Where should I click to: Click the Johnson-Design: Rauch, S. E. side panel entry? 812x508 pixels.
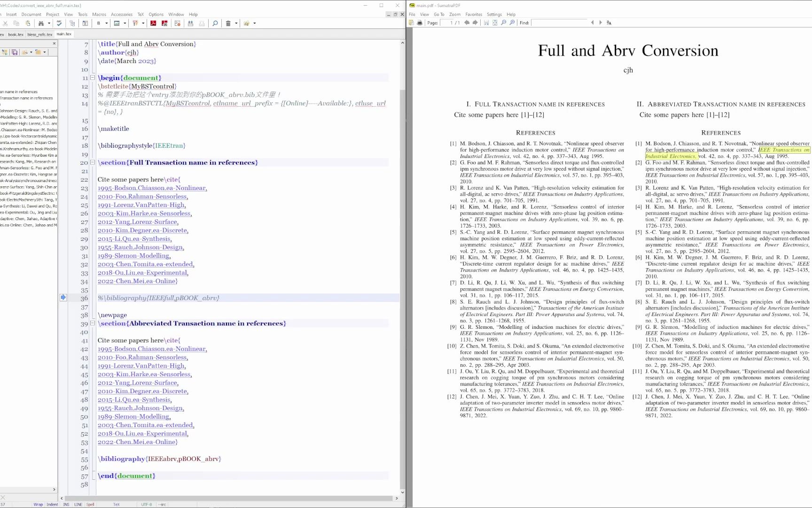(29, 111)
